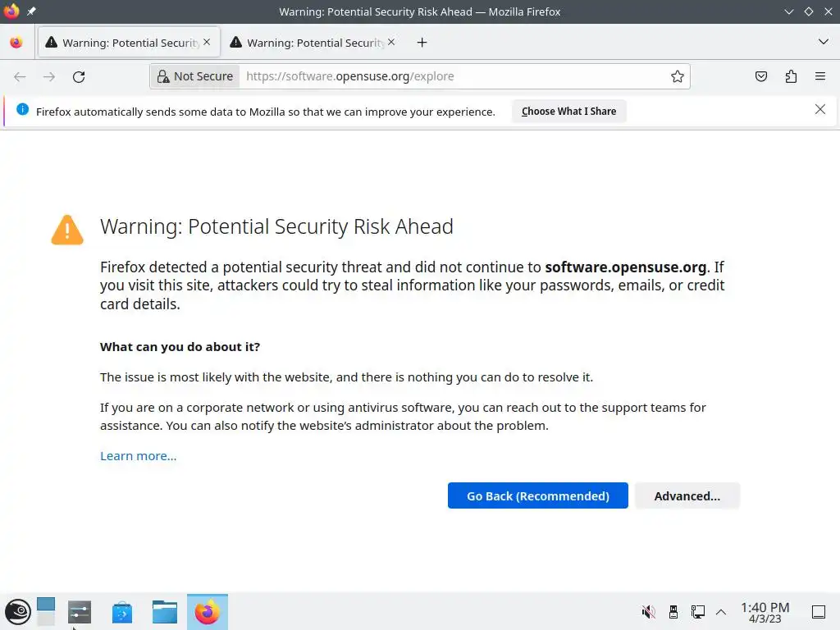Bookmark this page with the star icon
Image resolution: width=840 pixels, height=630 pixels.
point(678,76)
